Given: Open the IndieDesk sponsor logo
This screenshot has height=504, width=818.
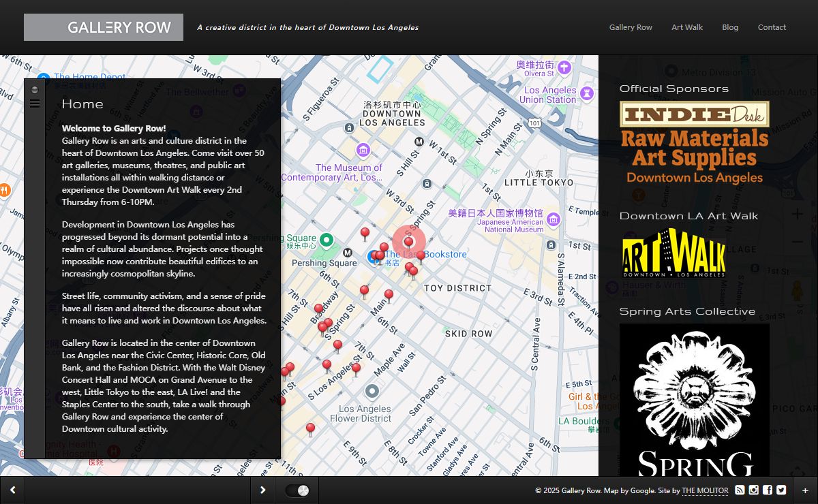Looking at the screenshot, I should click(694, 114).
